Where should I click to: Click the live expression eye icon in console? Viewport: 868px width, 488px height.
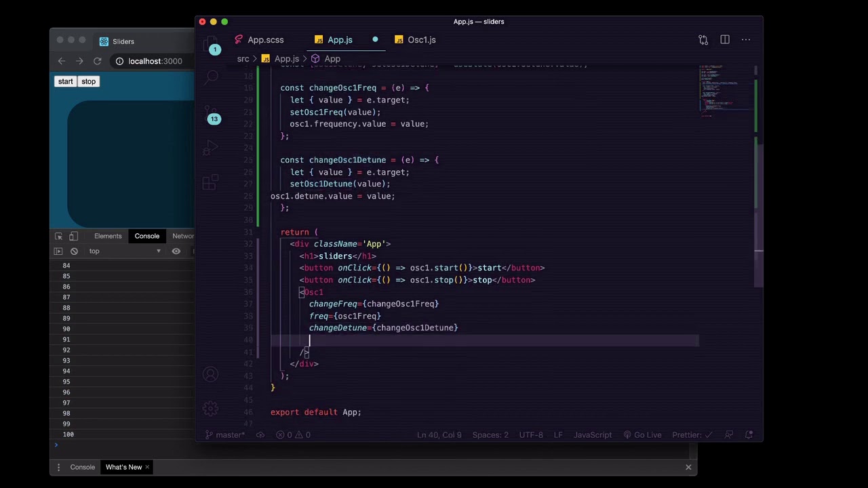[176, 251]
